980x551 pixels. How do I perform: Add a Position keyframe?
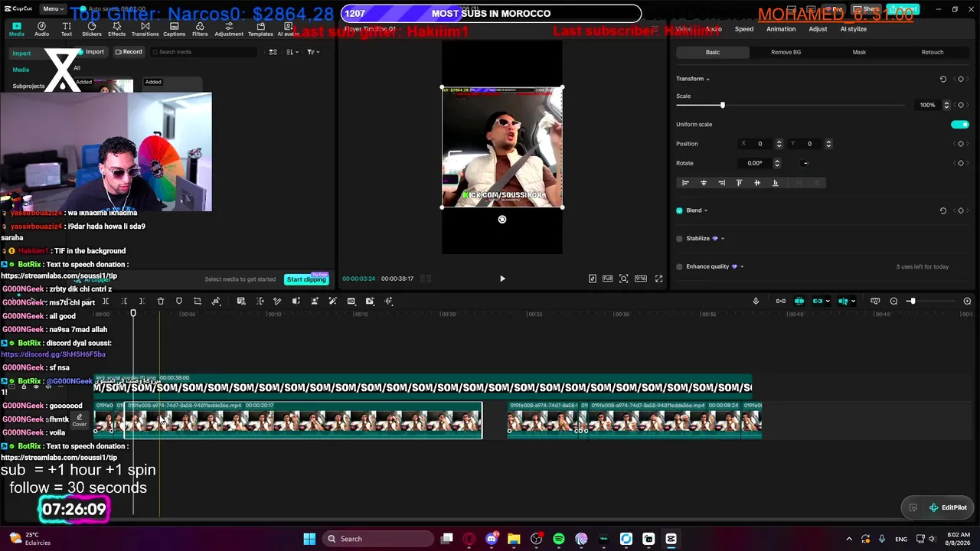point(961,144)
